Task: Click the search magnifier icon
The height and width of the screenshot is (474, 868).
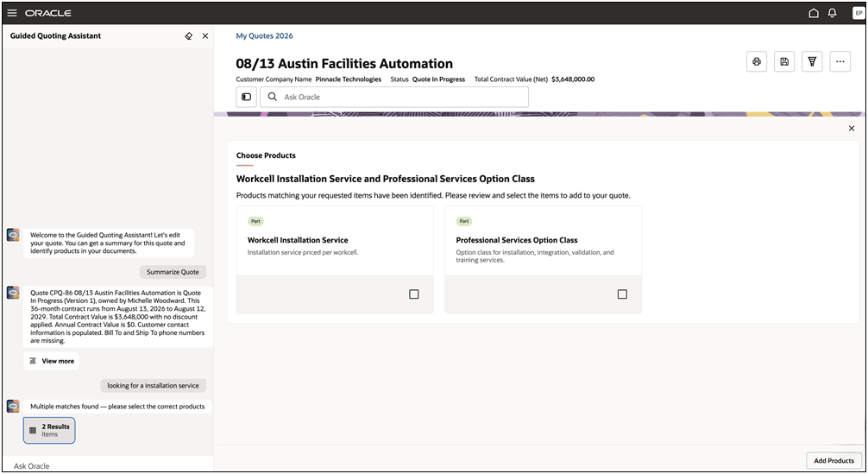Action: pos(273,97)
